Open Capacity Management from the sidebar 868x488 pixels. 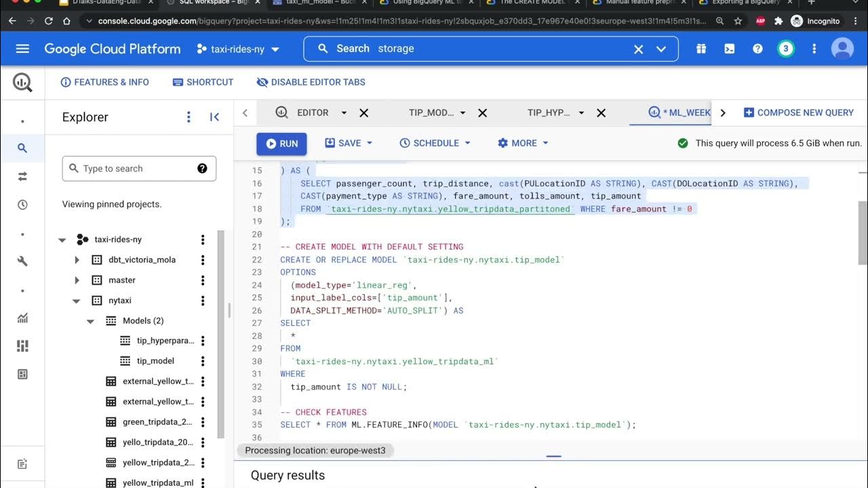22,346
